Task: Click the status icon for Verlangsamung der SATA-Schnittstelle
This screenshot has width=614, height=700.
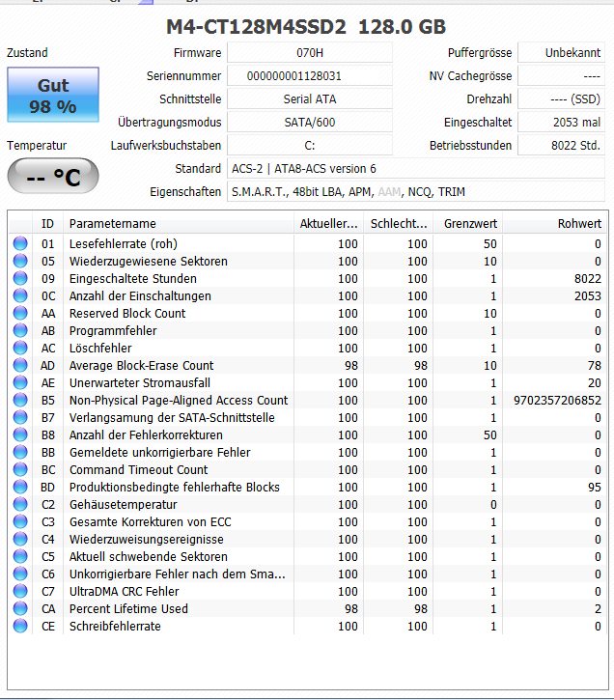Action: pos(20,417)
